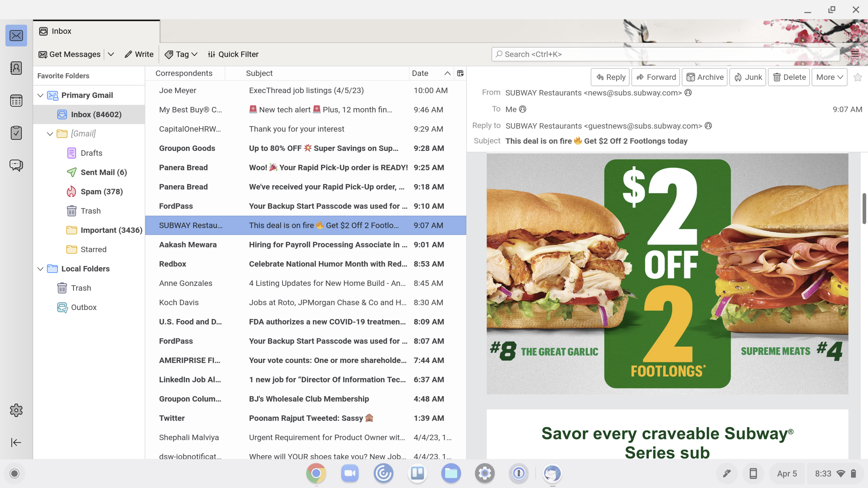
Task: Click contact icon next to reply-to address
Action: pos(708,126)
